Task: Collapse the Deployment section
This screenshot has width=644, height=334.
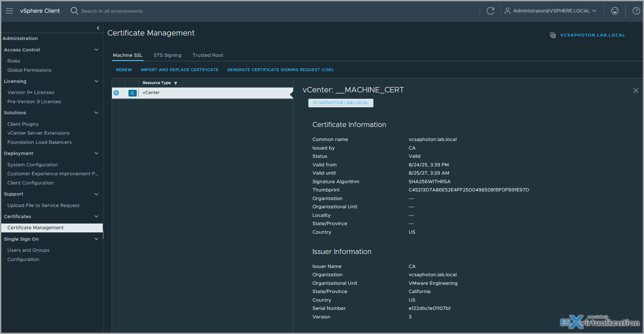Action: click(x=96, y=153)
